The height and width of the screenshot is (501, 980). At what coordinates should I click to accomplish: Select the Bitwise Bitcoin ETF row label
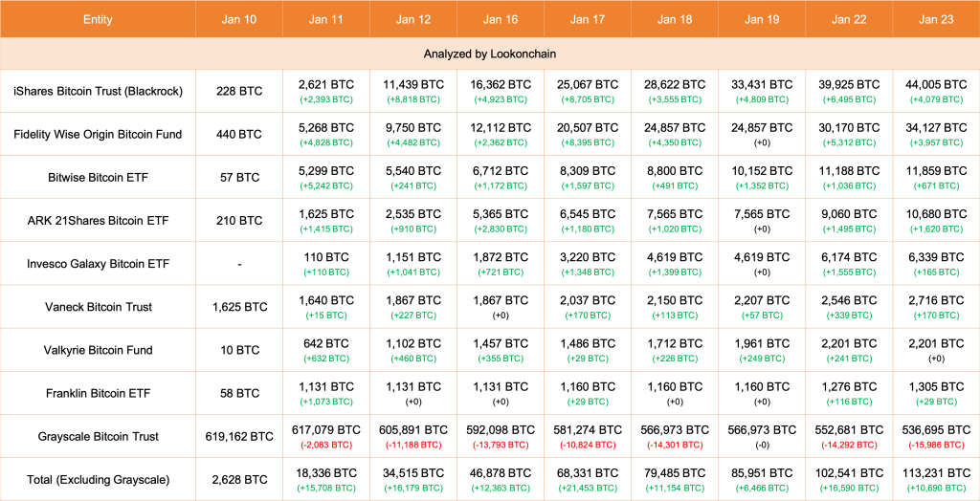(x=97, y=178)
